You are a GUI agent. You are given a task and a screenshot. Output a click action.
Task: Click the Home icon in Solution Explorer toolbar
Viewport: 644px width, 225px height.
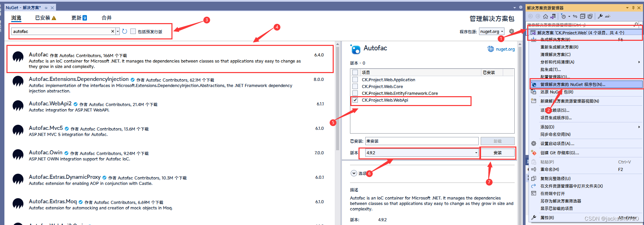[x=545, y=16]
